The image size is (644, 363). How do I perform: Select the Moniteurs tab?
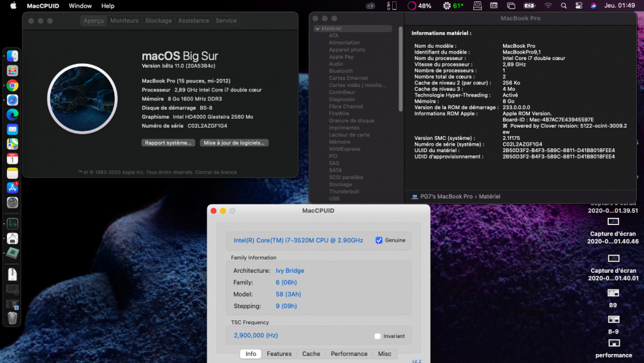(x=124, y=21)
